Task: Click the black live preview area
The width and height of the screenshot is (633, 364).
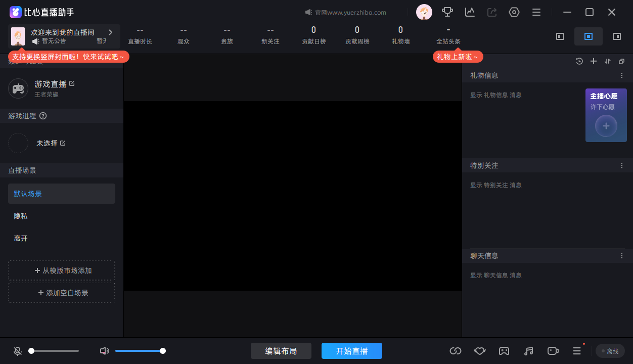Action: click(x=293, y=196)
